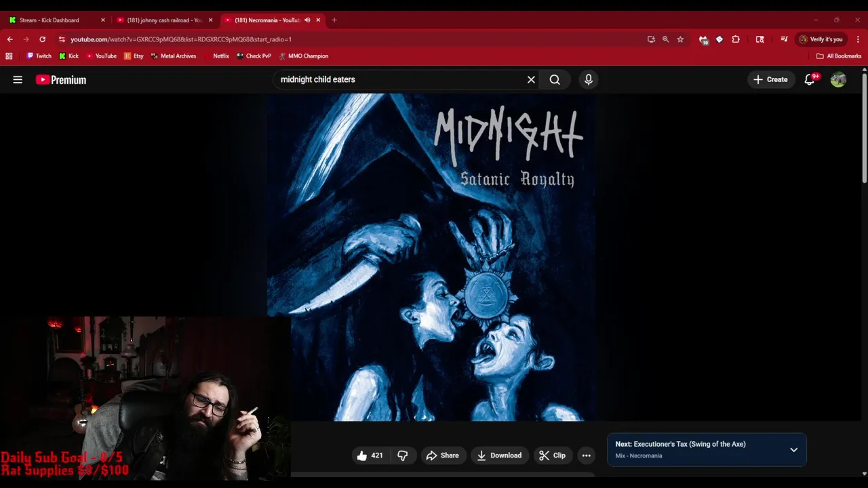This screenshot has height=488, width=868.
Task: Open the tab search icon in the toolbar
Action: 759,39
